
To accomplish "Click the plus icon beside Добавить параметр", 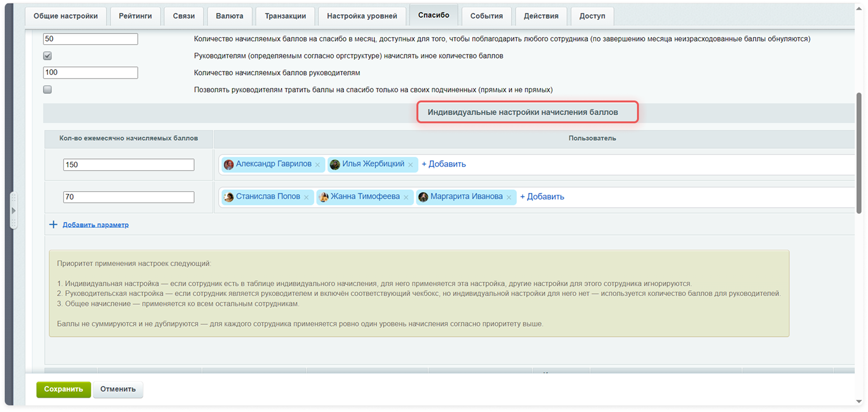I will tap(53, 224).
